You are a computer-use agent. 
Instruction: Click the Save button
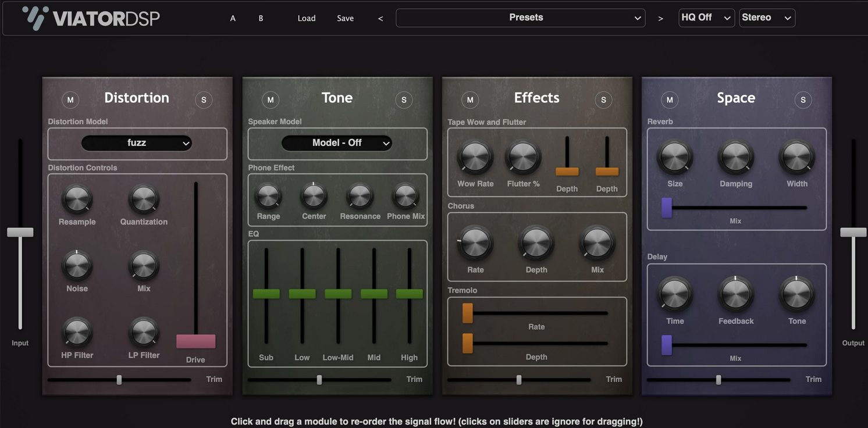click(x=345, y=18)
